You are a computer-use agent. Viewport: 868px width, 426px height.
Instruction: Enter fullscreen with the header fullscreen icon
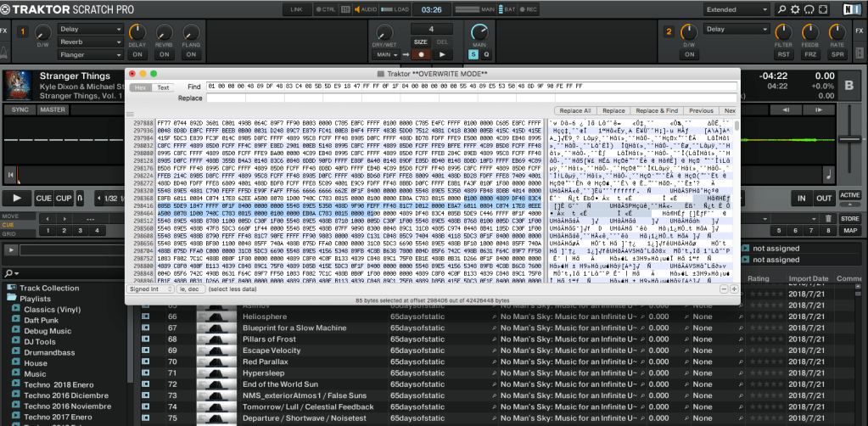tap(823, 9)
